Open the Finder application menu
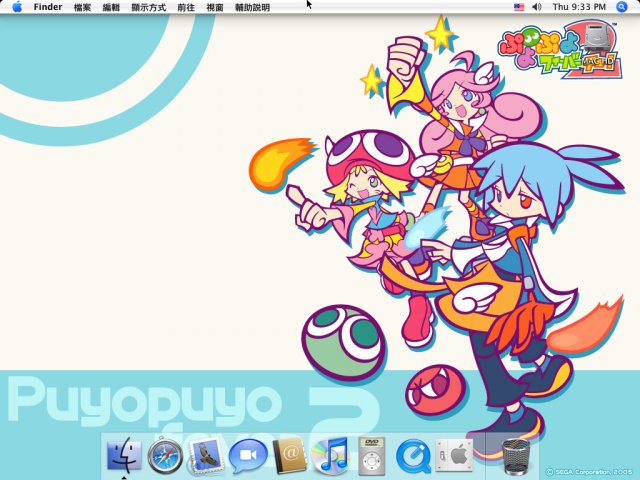 [x=48, y=7]
